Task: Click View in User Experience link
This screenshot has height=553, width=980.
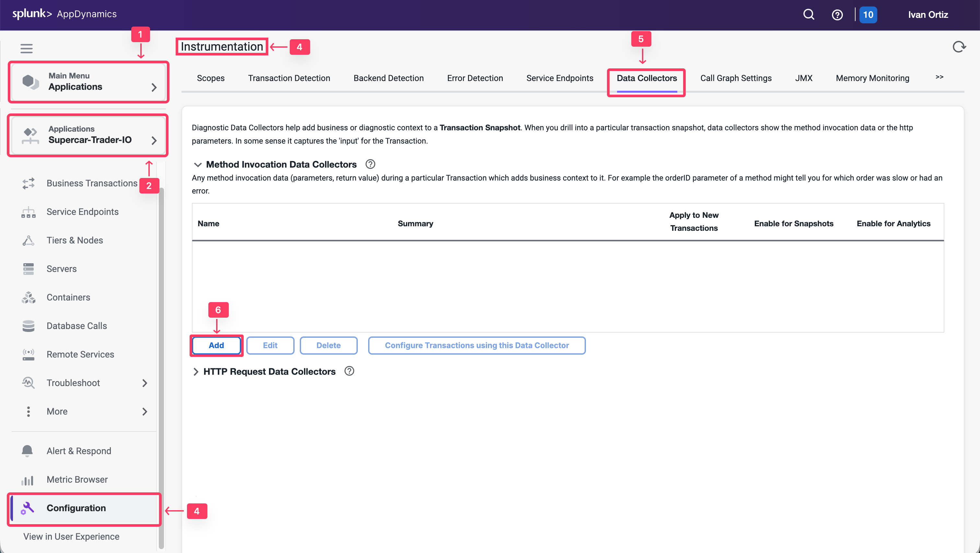Action: 71,537
